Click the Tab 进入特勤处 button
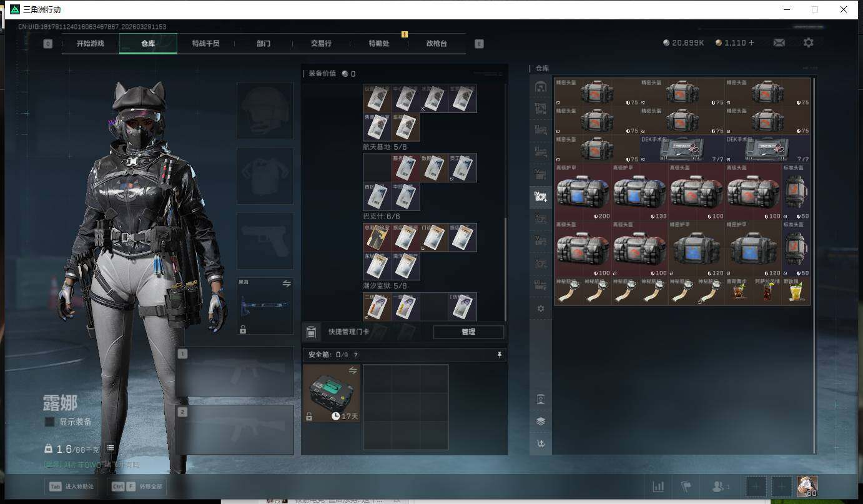 click(x=71, y=487)
